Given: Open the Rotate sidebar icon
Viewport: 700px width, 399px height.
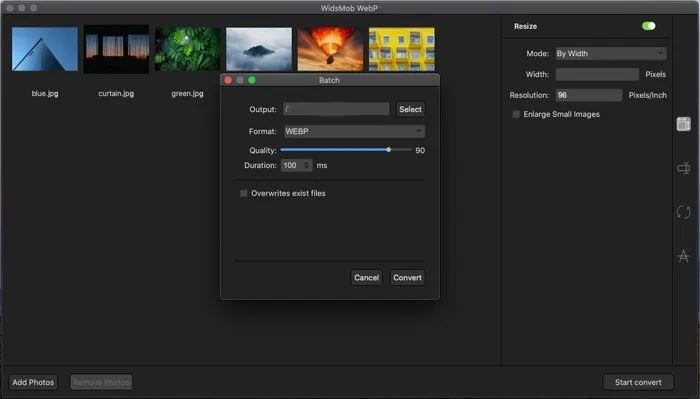Looking at the screenshot, I should tap(683, 212).
